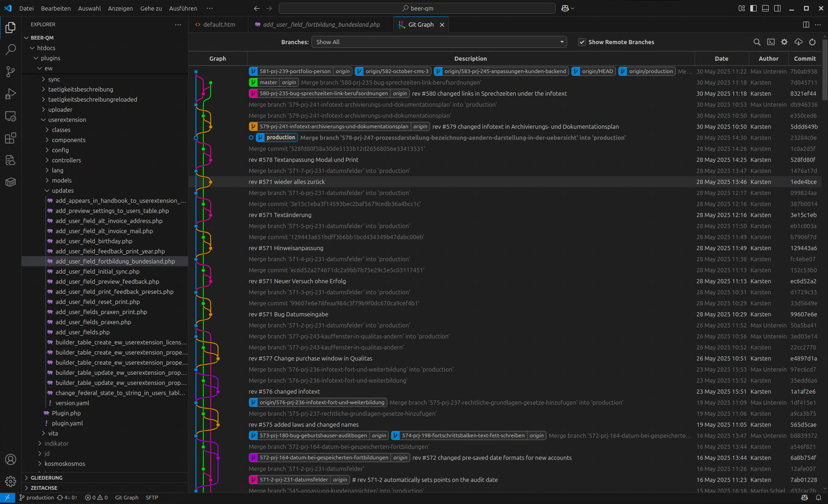The height and width of the screenshot is (504, 828).
Task: Open Run and Debug view
Action: [11, 94]
